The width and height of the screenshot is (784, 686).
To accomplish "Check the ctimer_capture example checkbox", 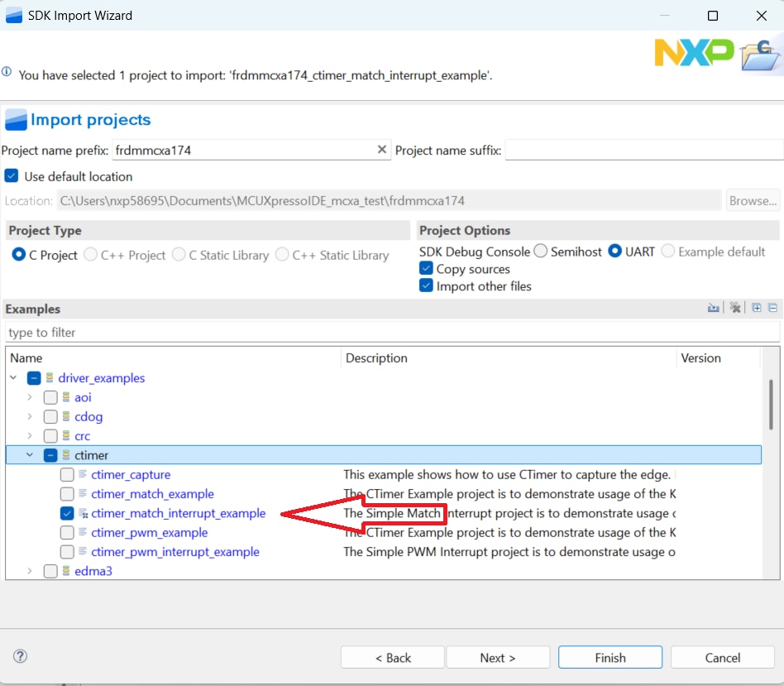I will point(66,474).
